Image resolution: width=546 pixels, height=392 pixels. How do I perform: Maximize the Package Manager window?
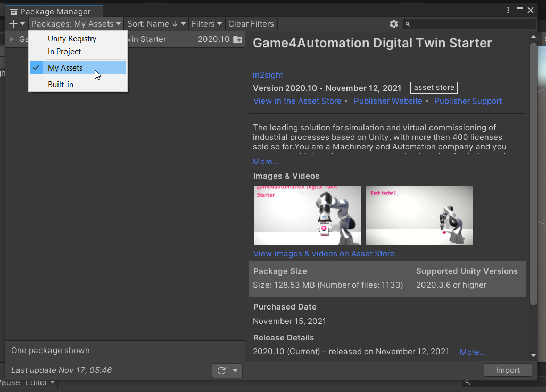tap(519, 10)
